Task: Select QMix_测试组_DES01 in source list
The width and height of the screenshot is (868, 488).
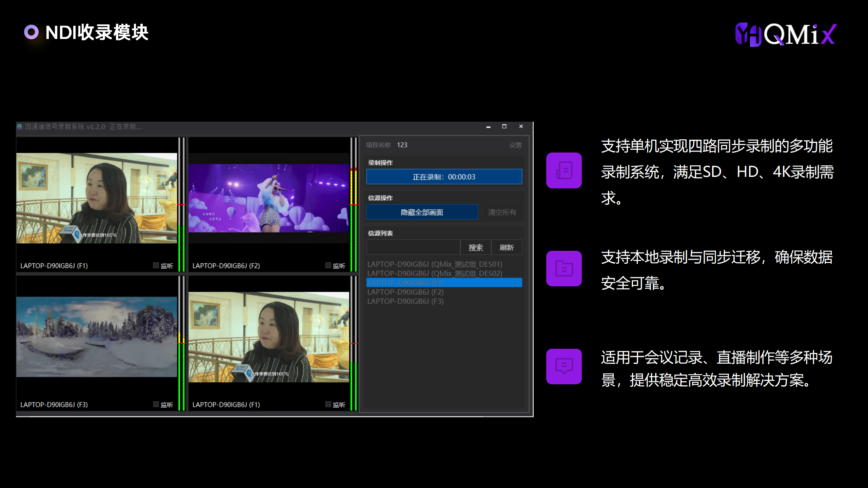Action: pyautogui.click(x=435, y=264)
